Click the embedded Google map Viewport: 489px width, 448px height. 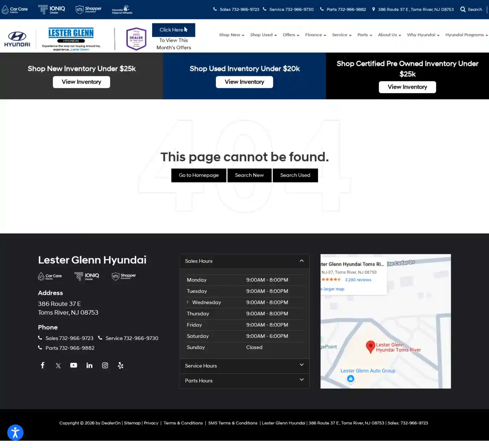[x=385, y=321]
